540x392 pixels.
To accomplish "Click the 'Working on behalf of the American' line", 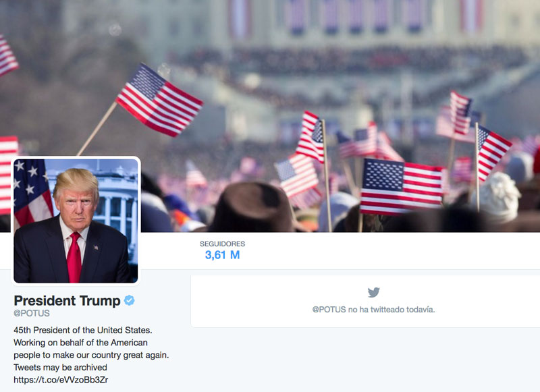I will [x=80, y=343].
